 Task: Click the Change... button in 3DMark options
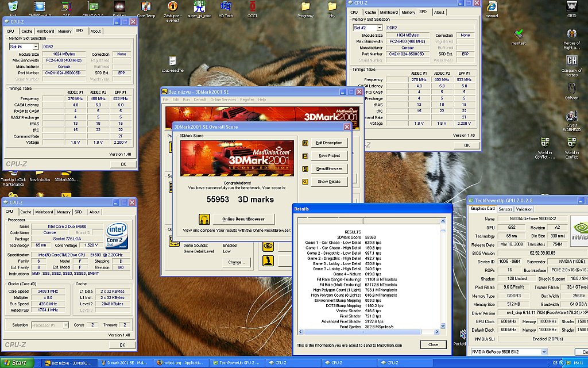click(x=236, y=262)
